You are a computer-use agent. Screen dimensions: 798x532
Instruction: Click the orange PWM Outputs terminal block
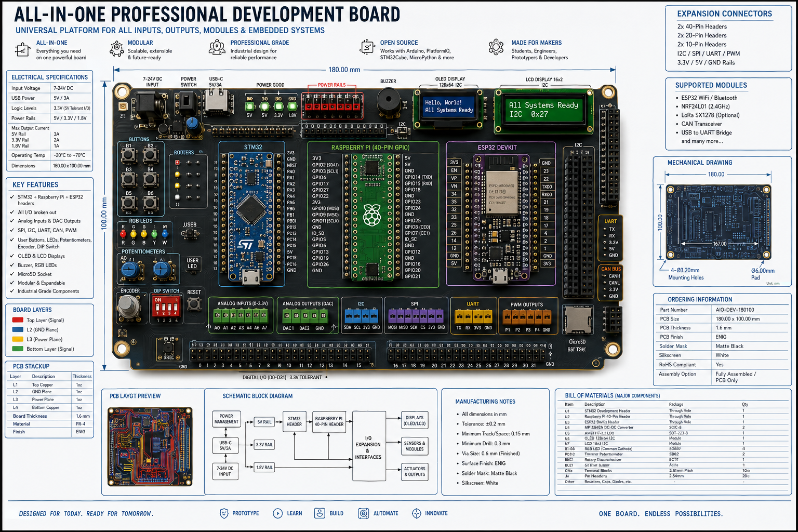tap(527, 316)
